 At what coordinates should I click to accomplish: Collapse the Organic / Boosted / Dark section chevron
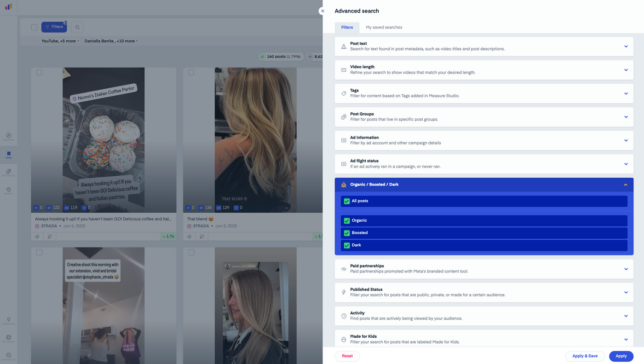pyautogui.click(x=626, y=185)
